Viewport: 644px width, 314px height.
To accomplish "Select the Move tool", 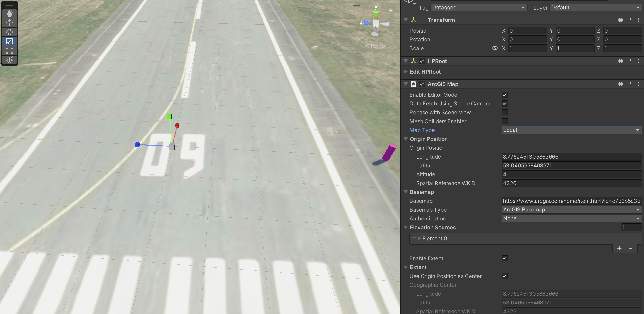I will click(9, 23).
